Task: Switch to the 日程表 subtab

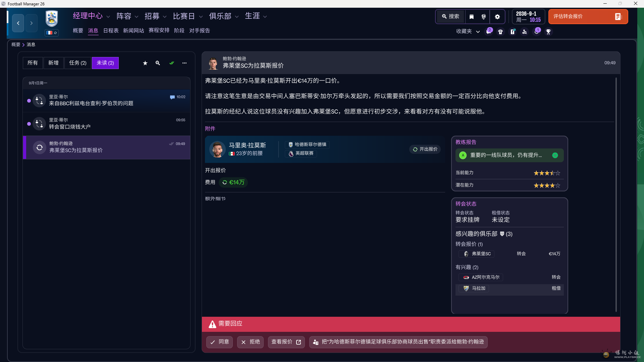Action: click(x=111, y=31)
